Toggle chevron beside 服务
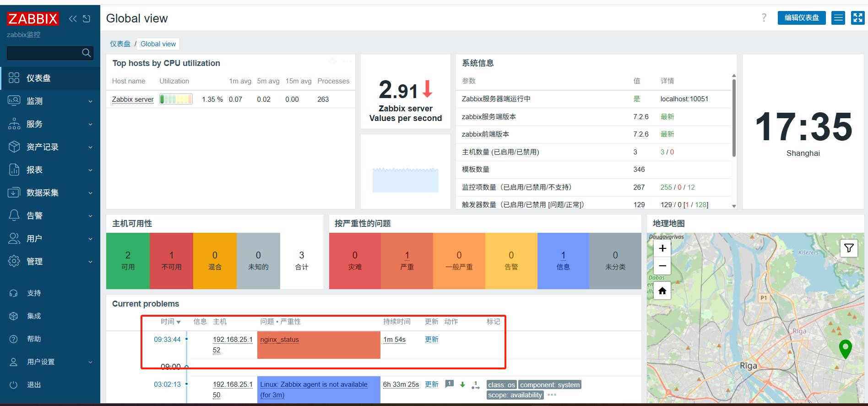This screenshot has height=406, width=868. point(90,124)
